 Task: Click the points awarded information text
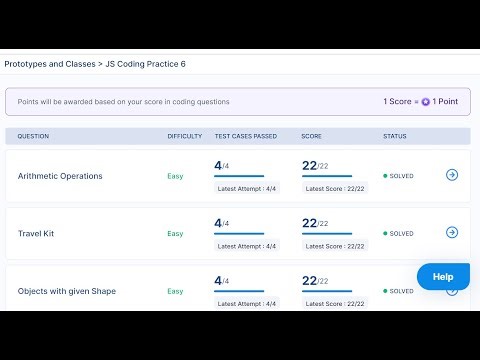123,102
